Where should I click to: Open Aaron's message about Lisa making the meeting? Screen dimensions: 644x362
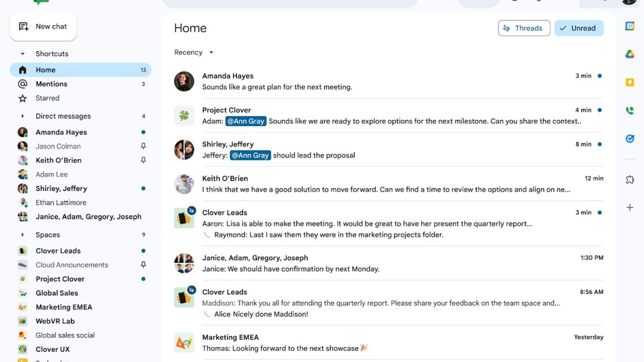(367, 224)
